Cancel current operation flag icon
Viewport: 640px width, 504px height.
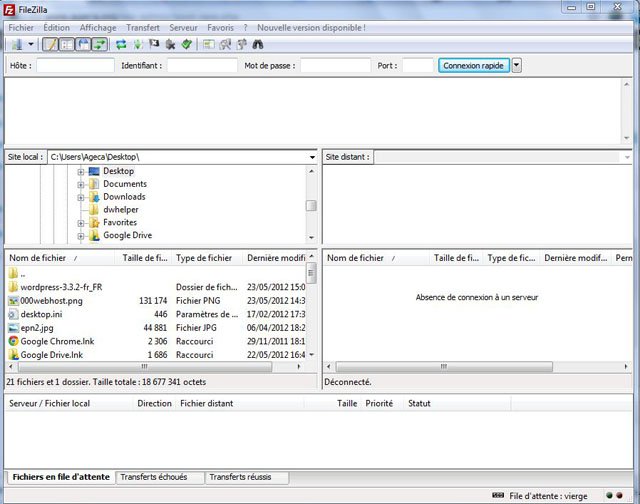point(154,44)
